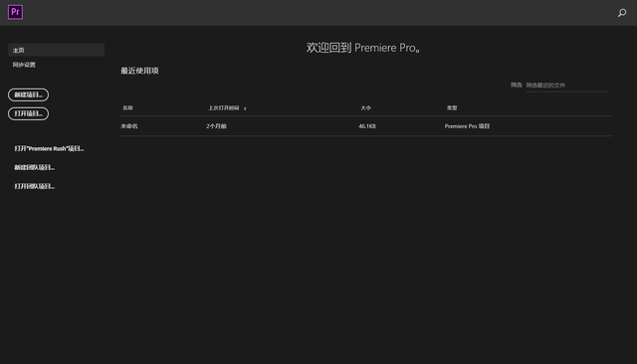This screenshot has width=637, height=364.
Task: Sort by 上次打开时间 column header
Action: click(224, 108)
